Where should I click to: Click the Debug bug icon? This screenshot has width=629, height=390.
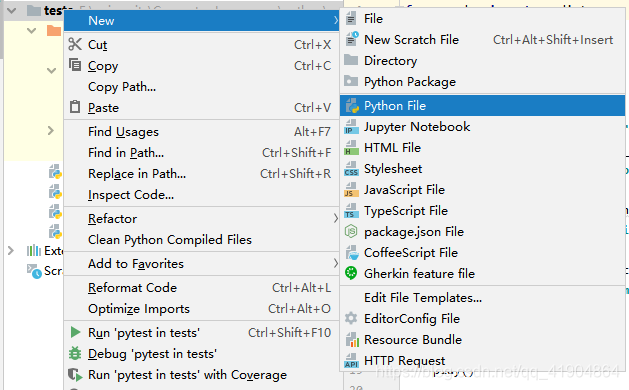coord(75,353)
